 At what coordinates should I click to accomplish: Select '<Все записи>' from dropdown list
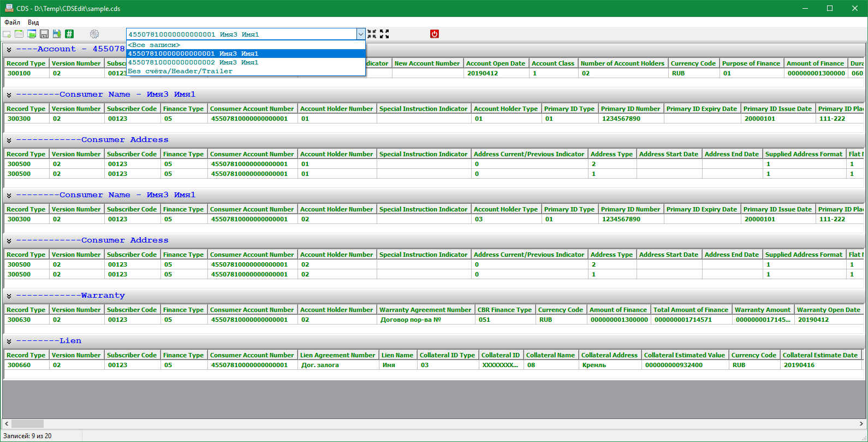(154, 45)
